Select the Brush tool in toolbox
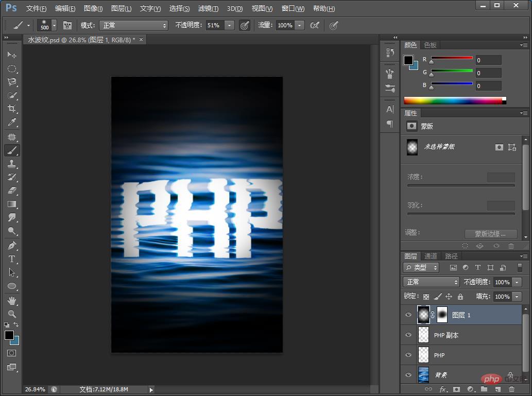This screenshot has width=532, height=396. click(12, 150)
